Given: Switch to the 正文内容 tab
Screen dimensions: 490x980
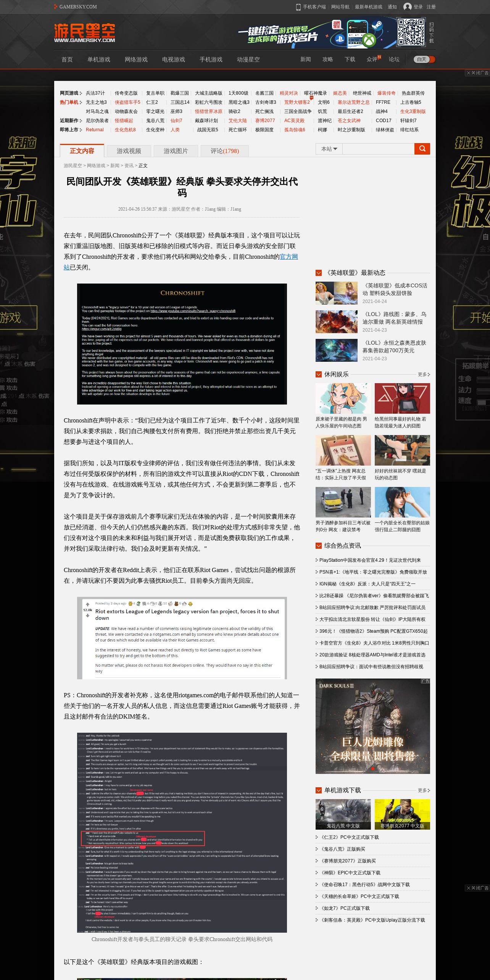Looking at the screenshot, I should (82, 151).
